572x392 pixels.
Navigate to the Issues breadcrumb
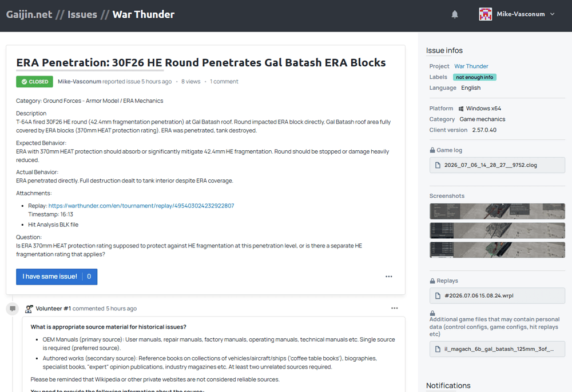[x=82, y=14]
